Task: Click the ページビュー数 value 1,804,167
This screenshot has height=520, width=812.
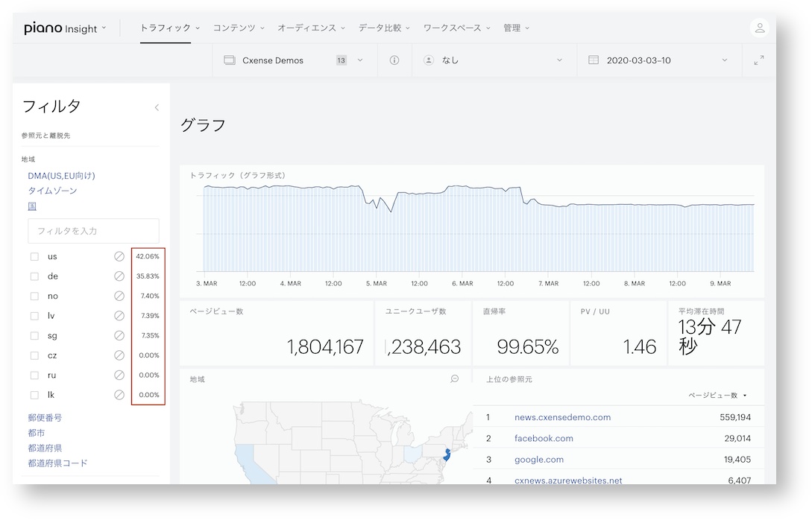Action: coord(325,346)
